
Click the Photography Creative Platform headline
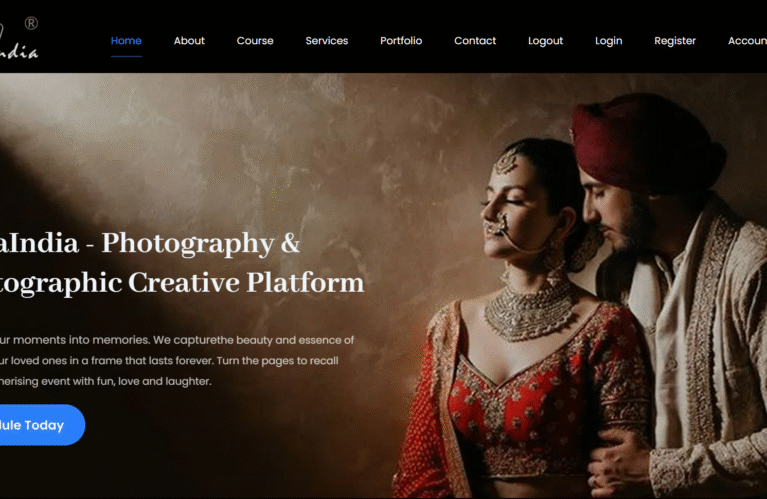(182, 263)
